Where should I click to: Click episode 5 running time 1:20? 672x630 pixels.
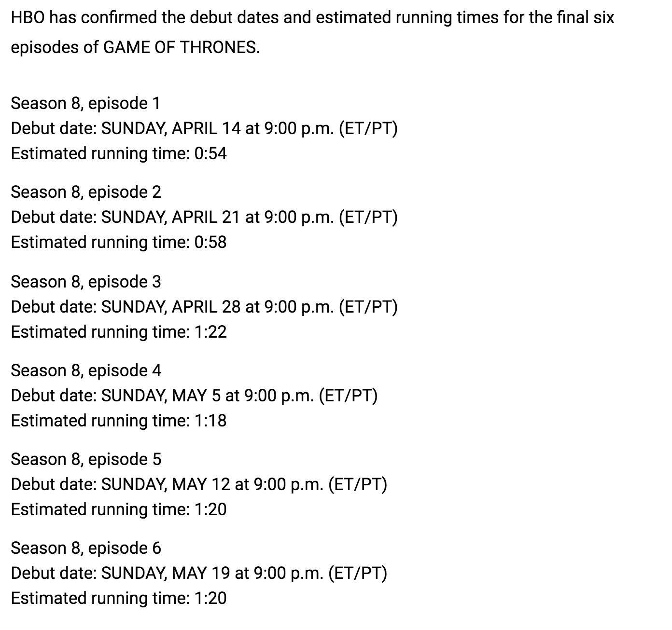coord(119,509)
